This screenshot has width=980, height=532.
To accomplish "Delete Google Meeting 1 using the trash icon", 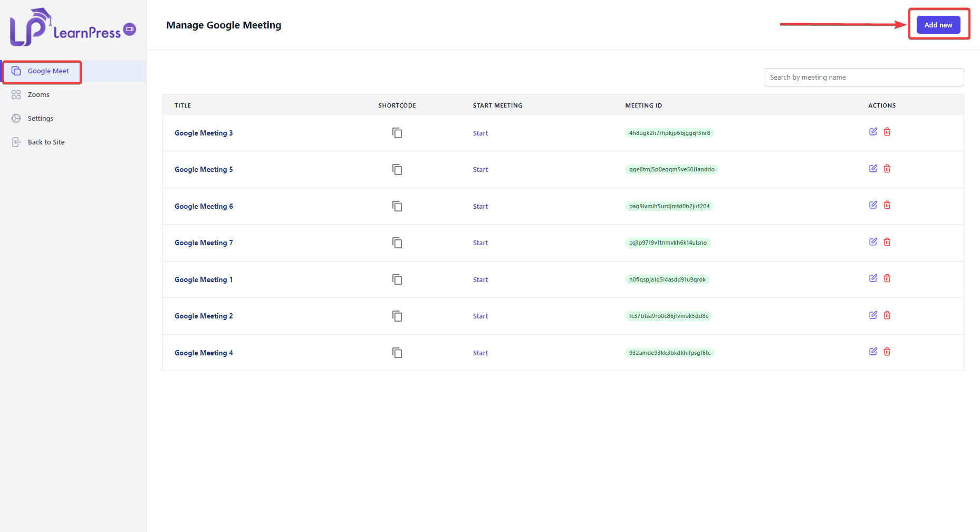I will click(x=887, y=278).
